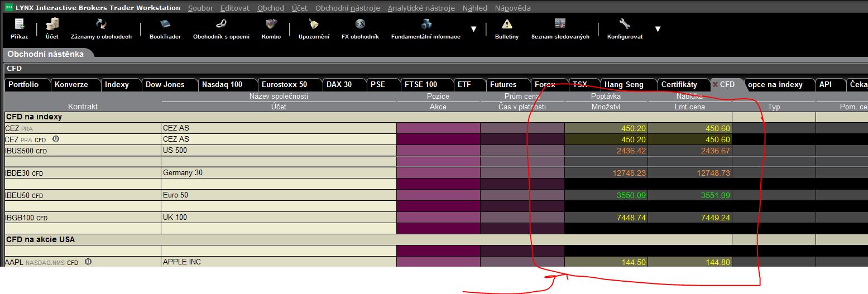Open the Náhled menu

tap(474, 8)
